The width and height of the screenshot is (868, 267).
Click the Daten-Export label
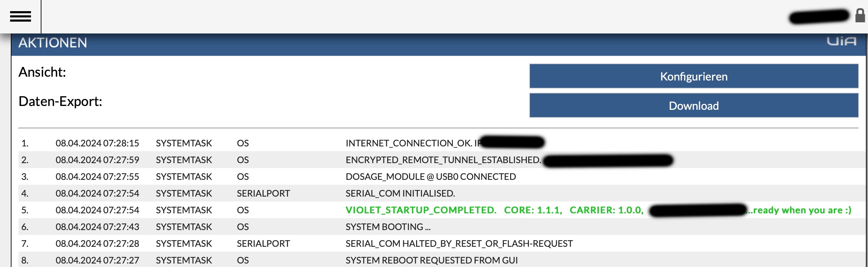coord(60,101)
